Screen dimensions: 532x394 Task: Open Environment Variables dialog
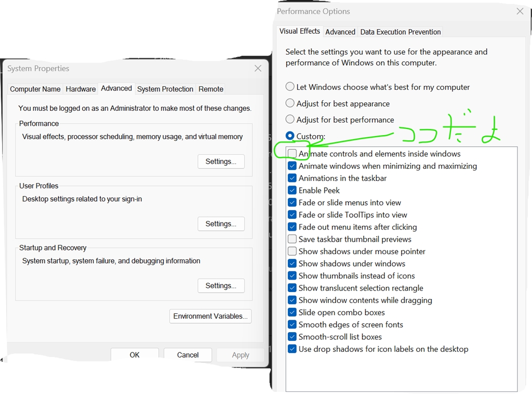click(210, 316)
